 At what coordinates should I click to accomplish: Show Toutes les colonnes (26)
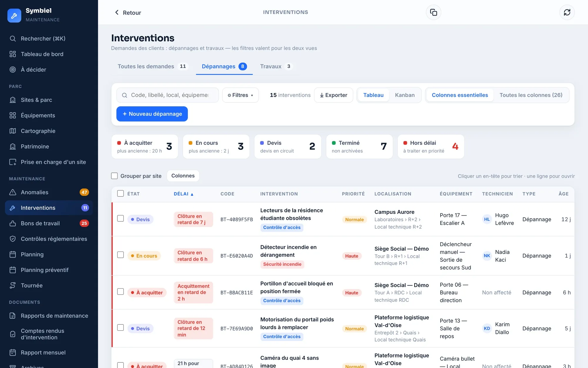(531, 95)
